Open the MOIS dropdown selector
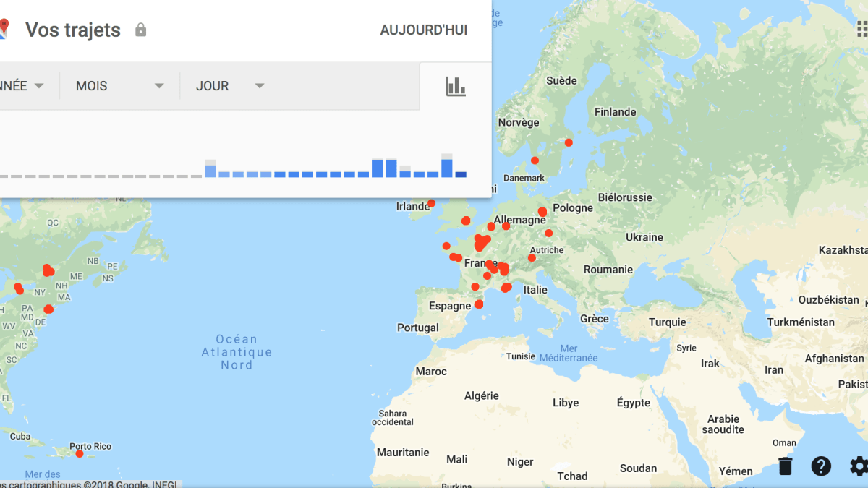Viewport: 868px width, 488px height. (120, 86)
